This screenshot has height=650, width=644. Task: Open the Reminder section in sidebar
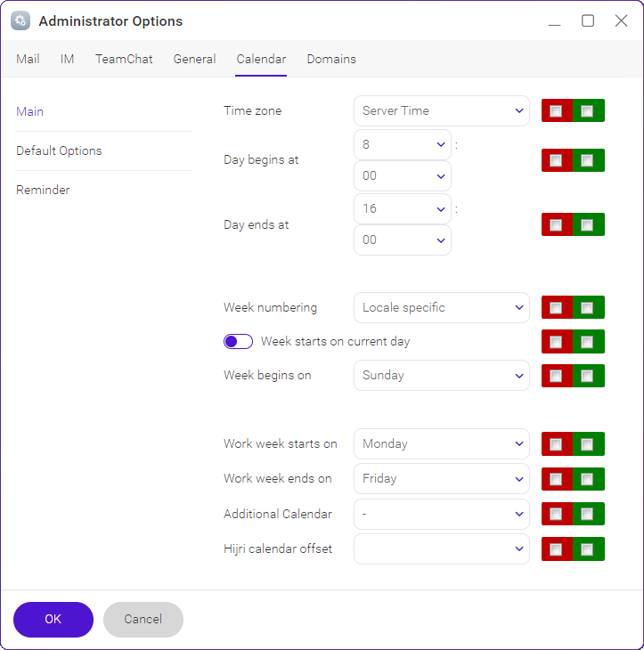pyautogui.click(x=43, y=190)
